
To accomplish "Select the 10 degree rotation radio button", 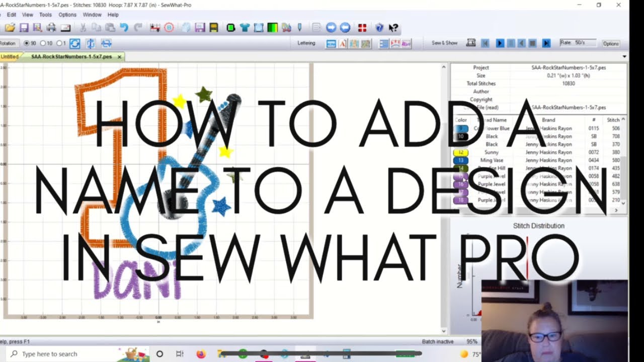I will pyautogui.click(x=43, y=44).
